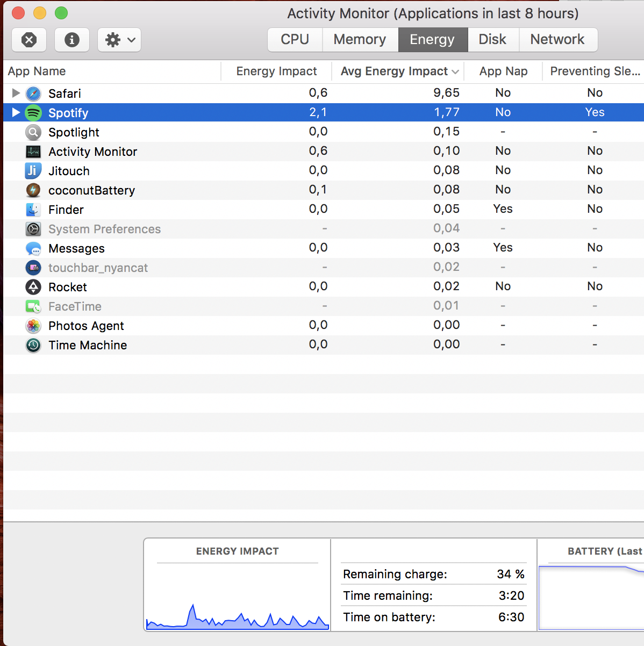Click the green zoom window button
Screen dimensions: 644x646
click(x=61, y=12)
